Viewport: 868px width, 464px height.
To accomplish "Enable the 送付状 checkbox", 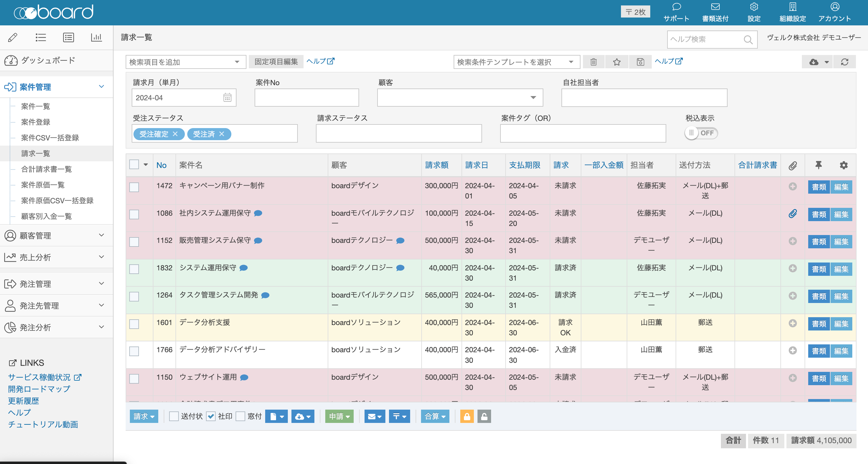I will (174, 417).
